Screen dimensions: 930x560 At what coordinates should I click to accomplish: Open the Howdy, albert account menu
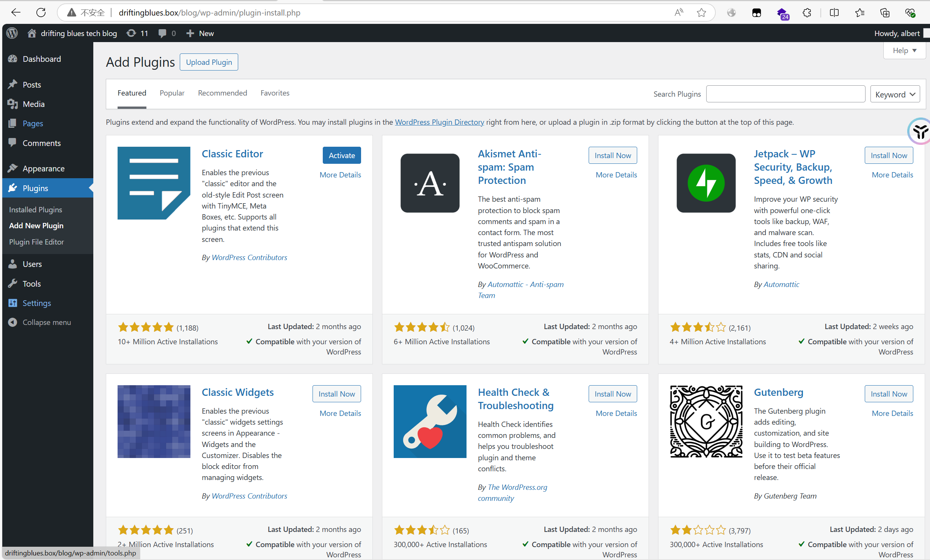coord(901,33)
